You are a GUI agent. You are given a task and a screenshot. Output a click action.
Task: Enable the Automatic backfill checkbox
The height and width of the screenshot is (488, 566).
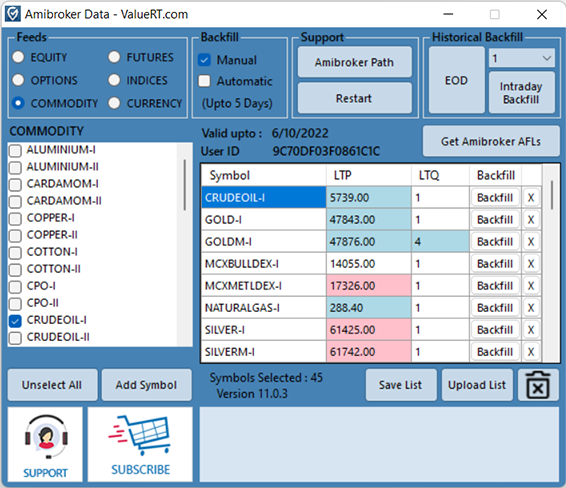204,81
